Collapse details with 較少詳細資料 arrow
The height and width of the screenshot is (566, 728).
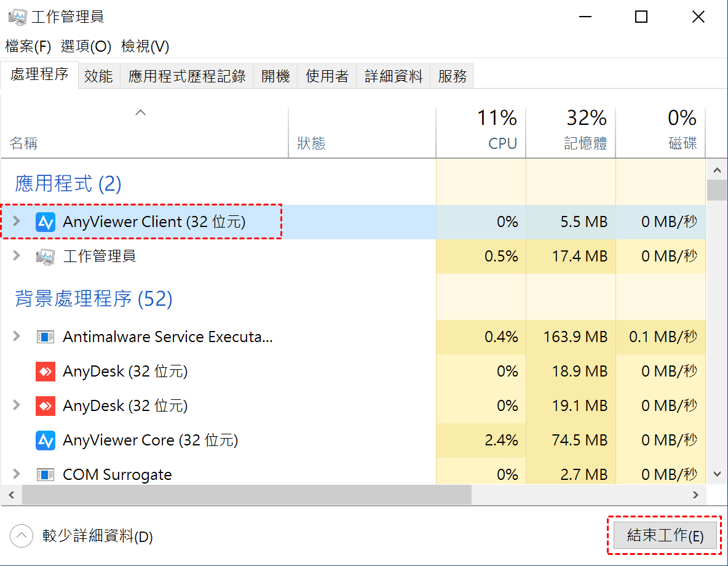(22, 536)
